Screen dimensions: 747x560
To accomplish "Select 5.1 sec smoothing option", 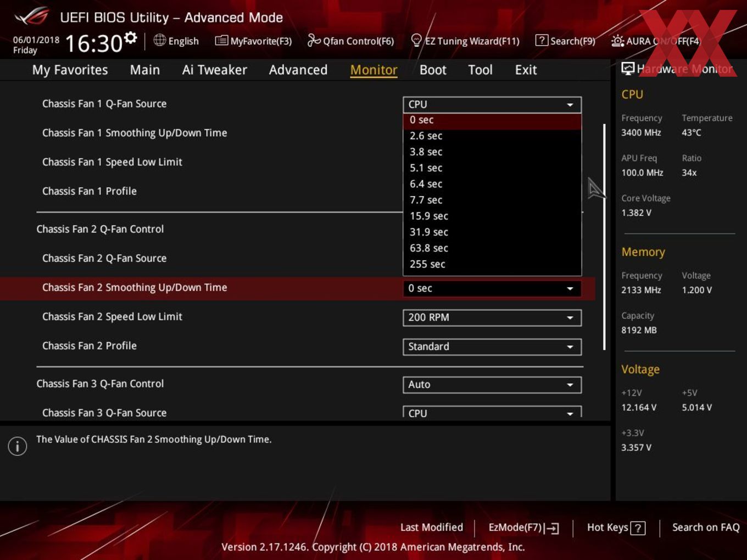I will (x=492, y=168).
